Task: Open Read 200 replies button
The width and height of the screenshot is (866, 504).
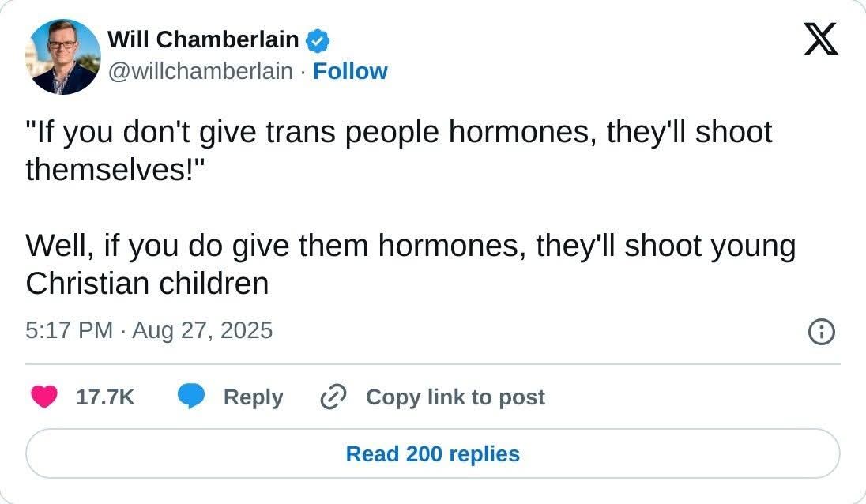Action: click(x=433, y=453)
